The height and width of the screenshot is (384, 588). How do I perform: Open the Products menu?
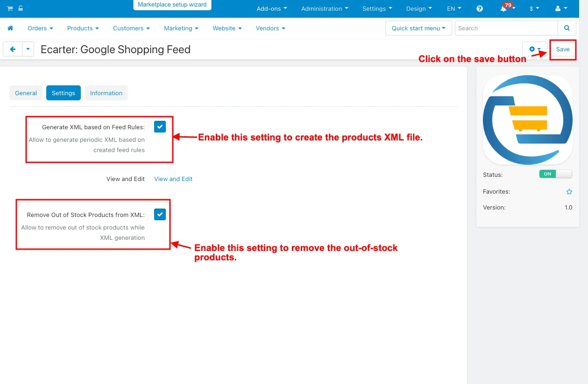click(x=83, y=28)
